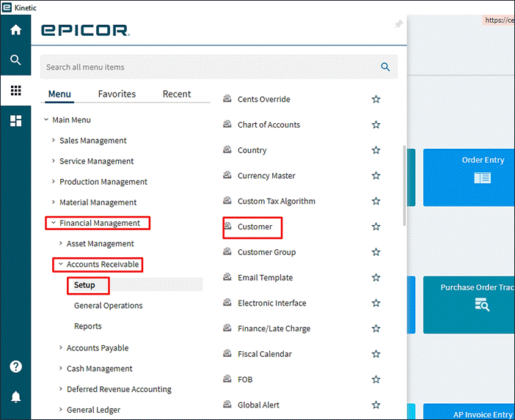Switch to the Favorites tab
This screenshot has width=515, height=420.
coord(117,94)
